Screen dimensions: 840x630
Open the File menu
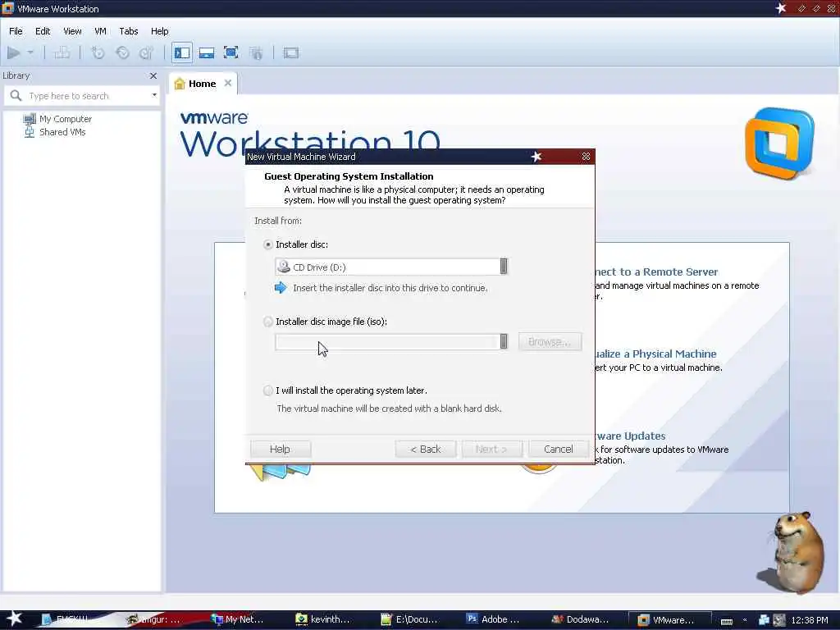tap(16, 31)
